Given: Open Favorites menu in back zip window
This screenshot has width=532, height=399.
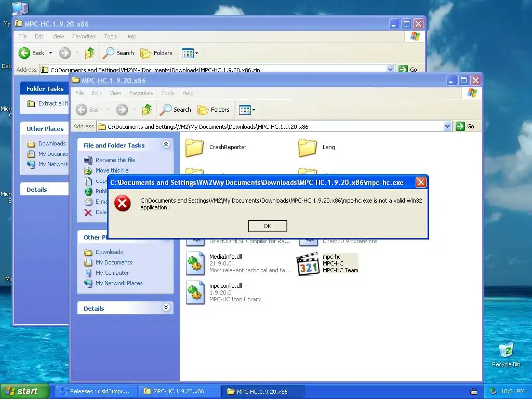Looking at the screenshot, I should (84, 36).
